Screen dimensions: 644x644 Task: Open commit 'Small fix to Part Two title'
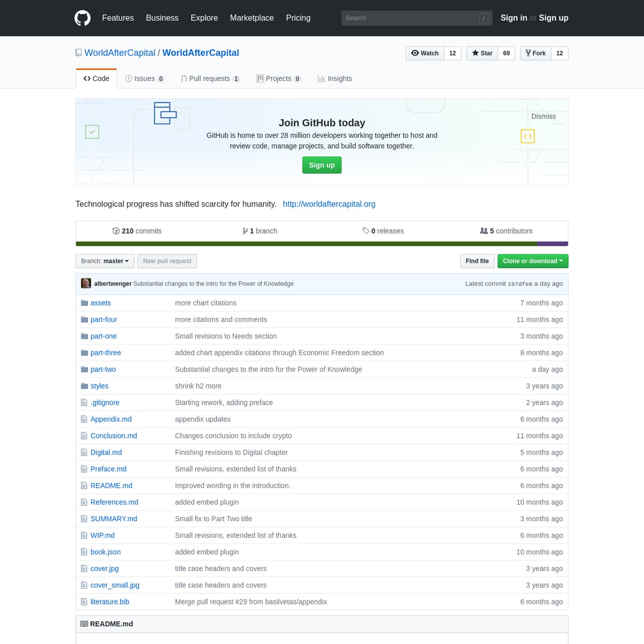coord(214,519)
